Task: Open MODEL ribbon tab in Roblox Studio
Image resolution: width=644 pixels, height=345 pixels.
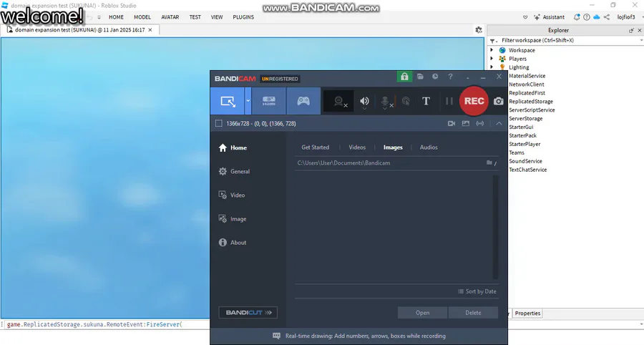Action: tap(142, 17)
